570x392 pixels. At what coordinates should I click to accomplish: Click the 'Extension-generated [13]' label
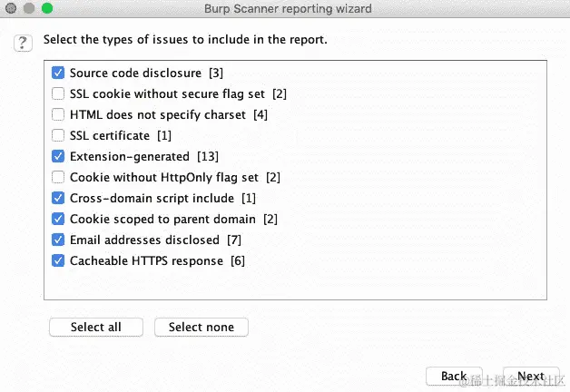144,157
